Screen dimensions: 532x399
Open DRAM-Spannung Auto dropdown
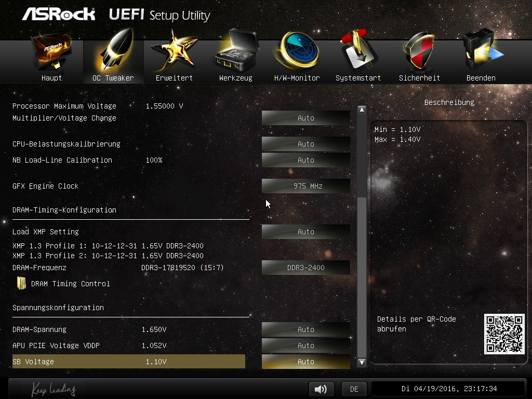pyautogui.click(x=305, y=329)
